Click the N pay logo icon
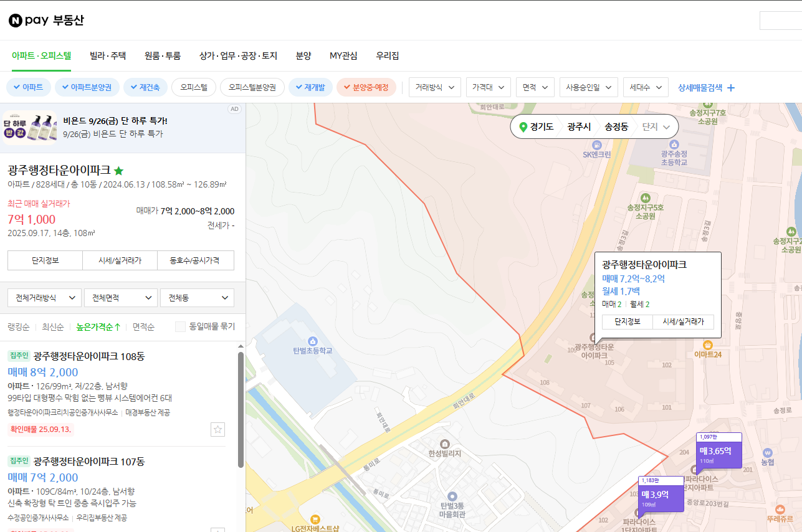This screenshot has width=802, height=532. (x=16, y=21)
